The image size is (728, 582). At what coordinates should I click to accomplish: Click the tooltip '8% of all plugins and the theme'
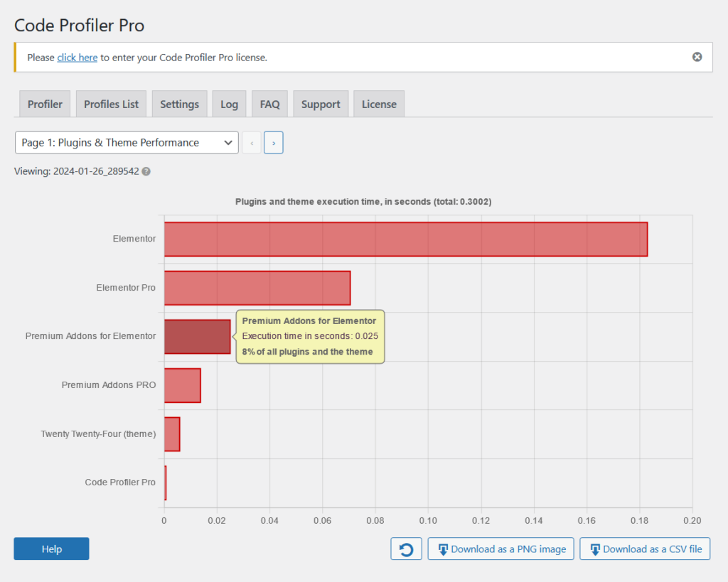coord(307,352)
